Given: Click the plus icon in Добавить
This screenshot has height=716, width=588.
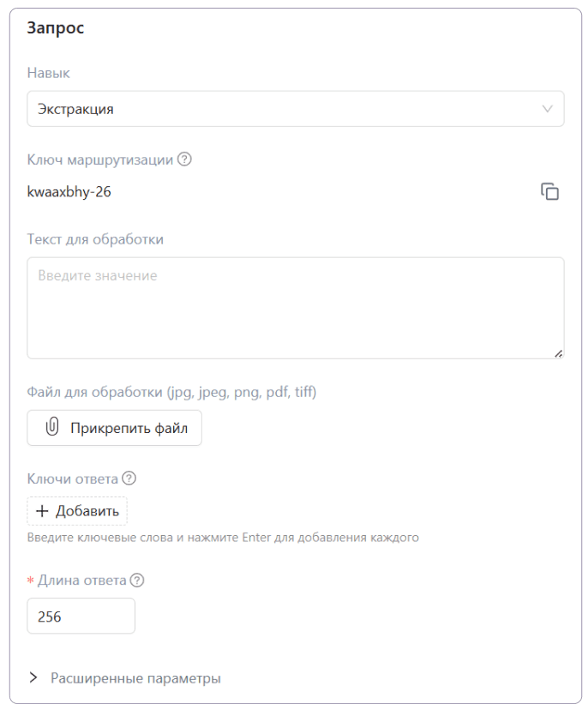Looking at the screenshot, I should tap(42, 512).
